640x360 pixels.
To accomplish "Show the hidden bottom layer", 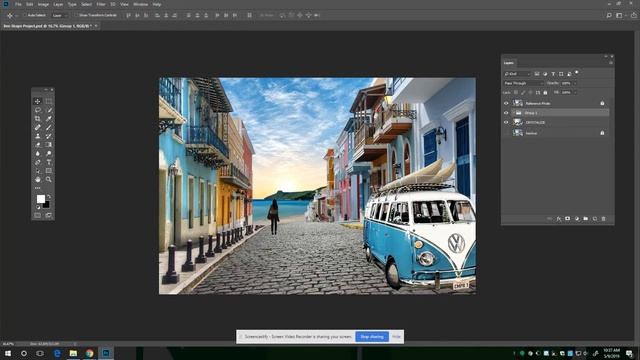I will click(x=506, y=133).
